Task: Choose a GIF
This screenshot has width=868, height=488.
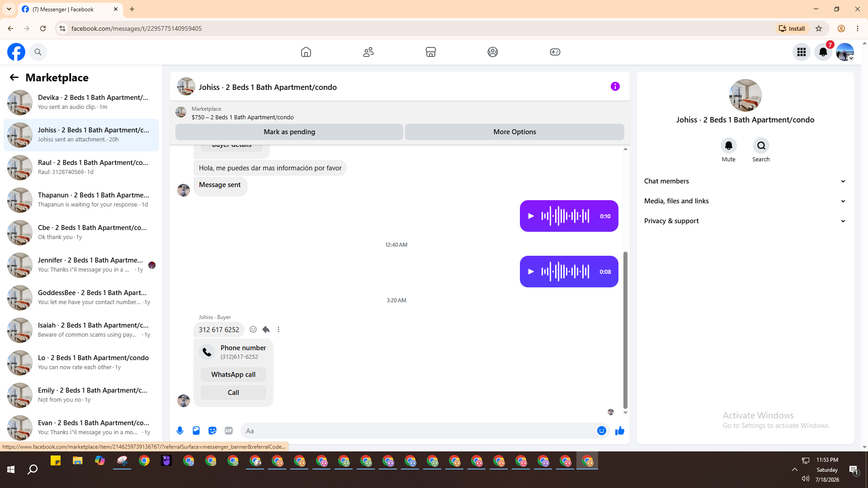Action: point(229,431)
